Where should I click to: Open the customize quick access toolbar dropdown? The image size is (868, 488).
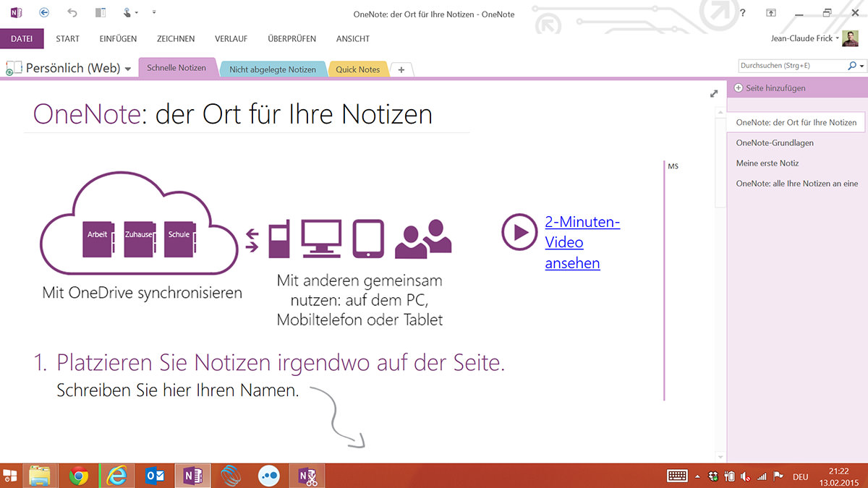pos(154,12)
